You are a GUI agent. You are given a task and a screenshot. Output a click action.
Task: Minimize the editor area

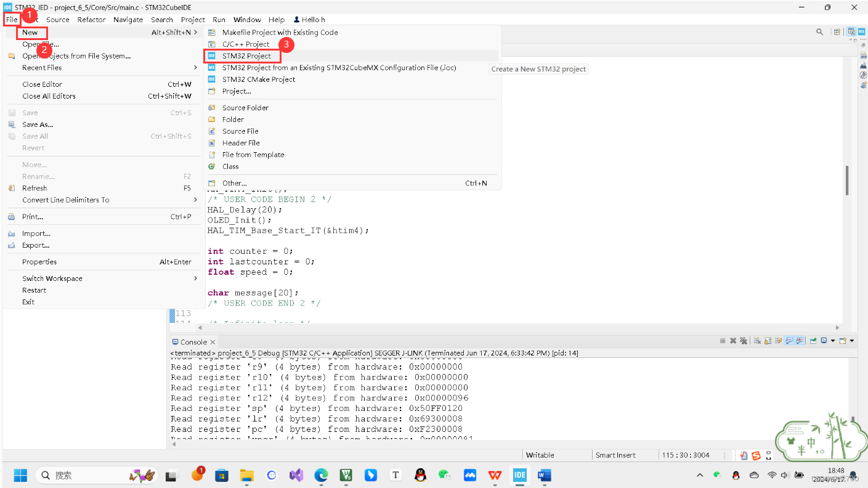click(851, 40)
